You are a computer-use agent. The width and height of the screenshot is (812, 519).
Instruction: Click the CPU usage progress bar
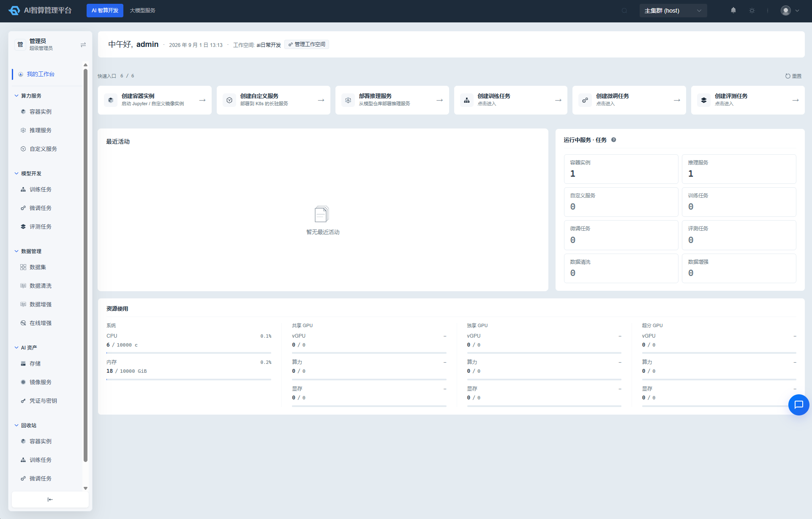189,353
